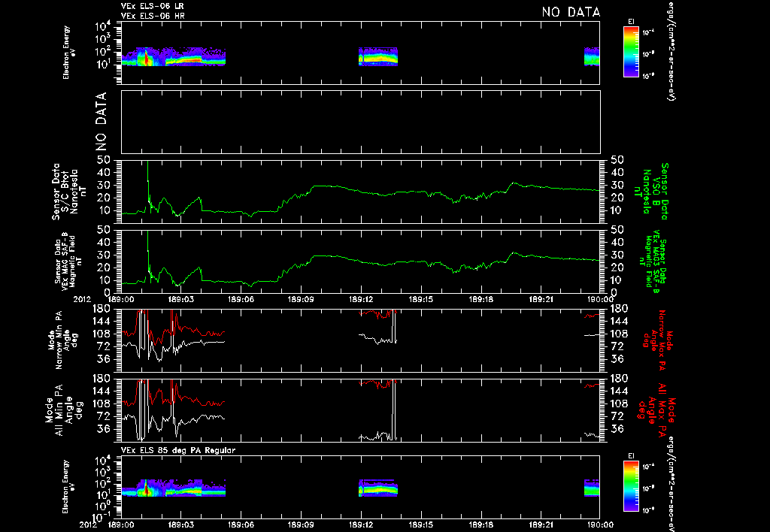Click the rainbow color bar beside the top spectrogram
Viewport: 770px width, 532px height.
(x=631, y=52)
